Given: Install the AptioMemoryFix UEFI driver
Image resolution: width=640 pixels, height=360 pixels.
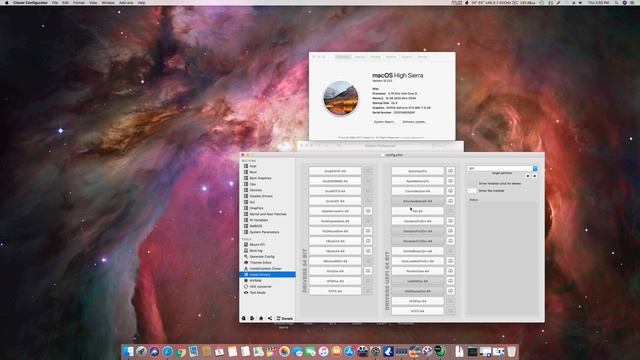Looking at the screenshot, I should 417,181.
